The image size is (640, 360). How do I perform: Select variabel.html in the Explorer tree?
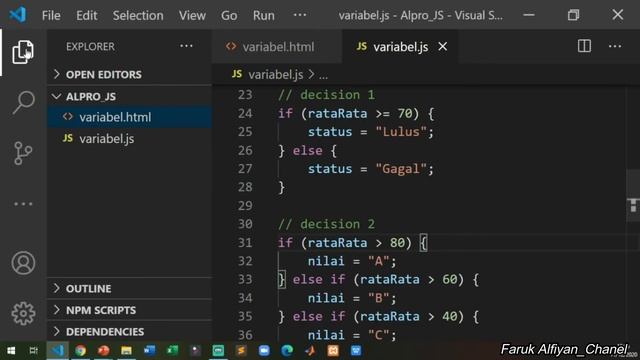129,117
